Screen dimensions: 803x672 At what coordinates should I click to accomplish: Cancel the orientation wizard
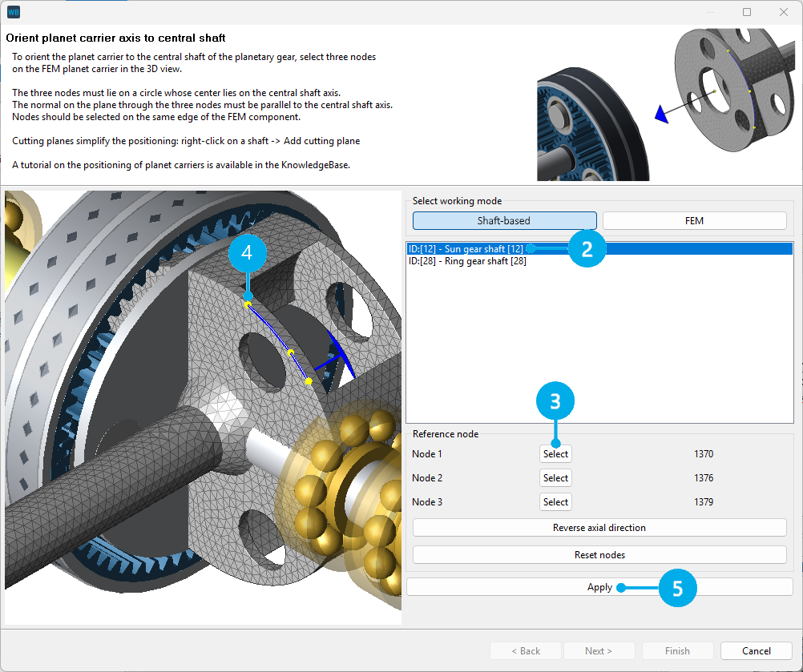pos(757,651)
